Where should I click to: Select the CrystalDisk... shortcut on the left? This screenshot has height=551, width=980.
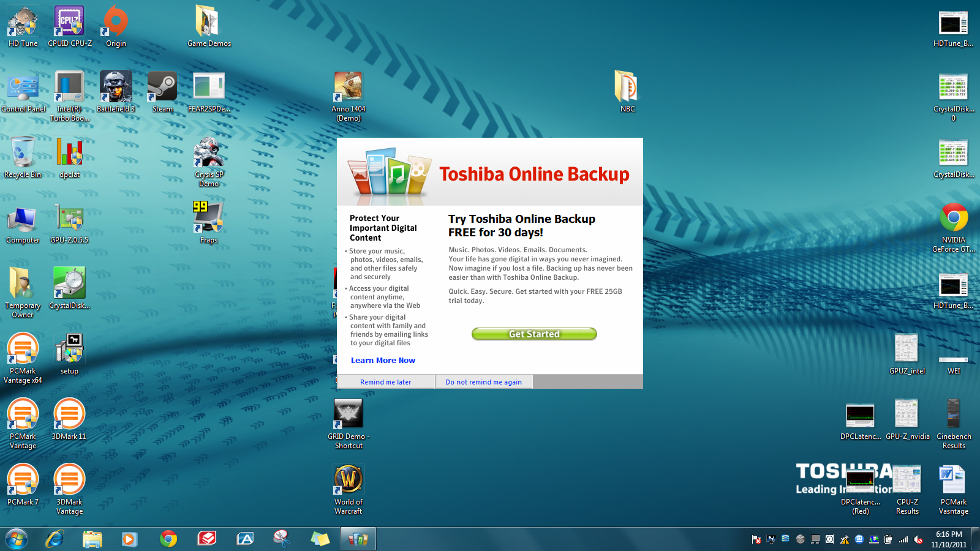[x=69, y=288]
